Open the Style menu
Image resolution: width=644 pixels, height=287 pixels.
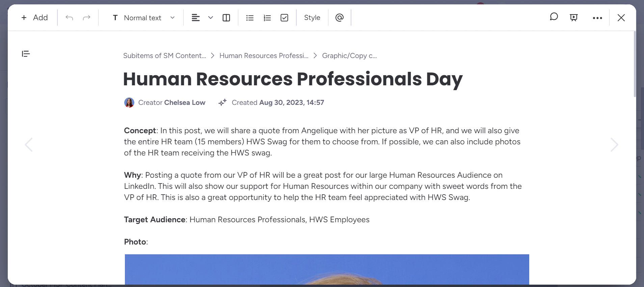point(312,18)
